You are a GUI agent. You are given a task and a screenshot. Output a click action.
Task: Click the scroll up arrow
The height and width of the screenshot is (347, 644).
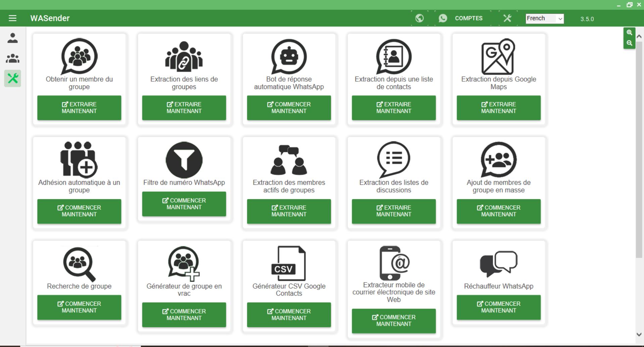tap(639, 36)
